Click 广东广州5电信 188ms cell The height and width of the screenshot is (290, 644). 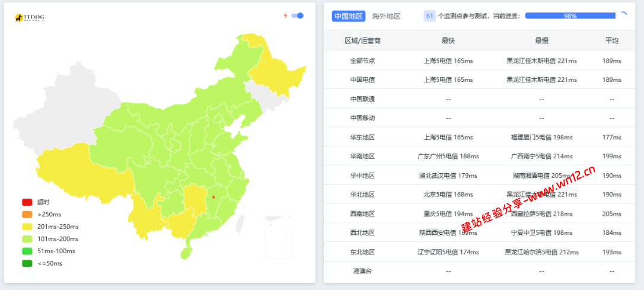tap(448, 156)
